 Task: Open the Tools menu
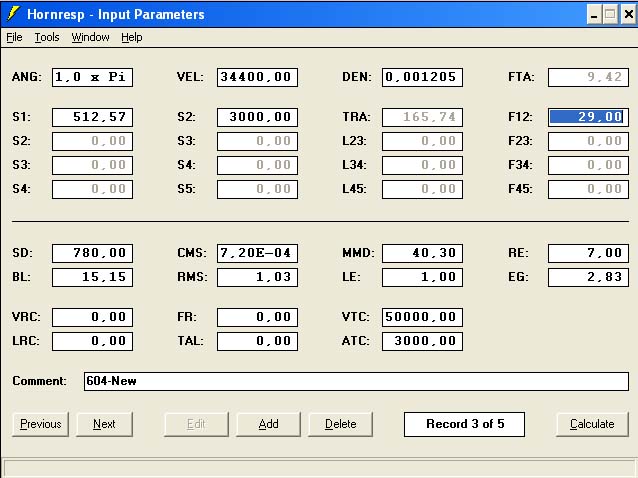click(47, 37)
